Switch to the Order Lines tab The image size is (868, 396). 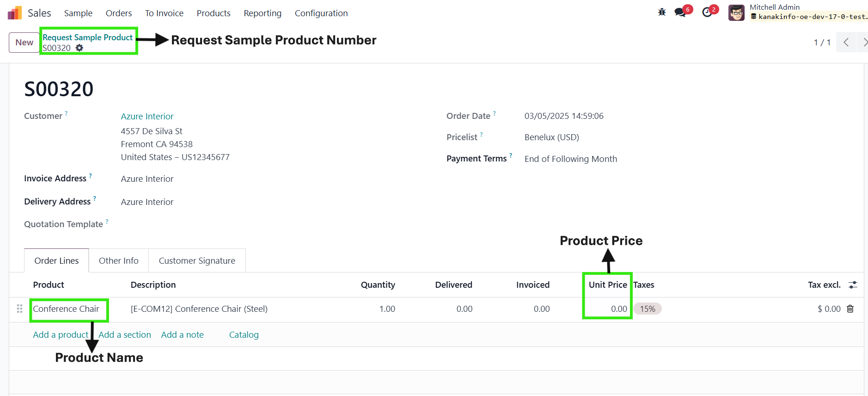coord(56,260)
